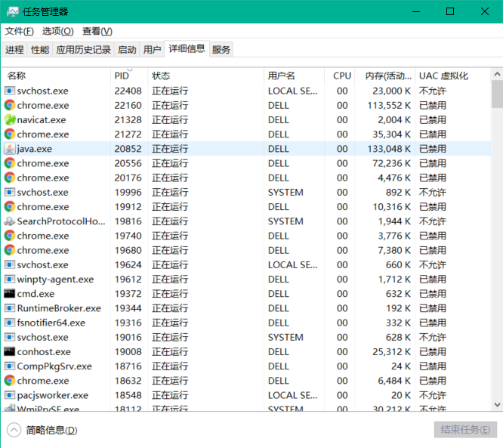Sort by the 状态 column header
The width and height of the screenshot is (503, 448).
205,76
